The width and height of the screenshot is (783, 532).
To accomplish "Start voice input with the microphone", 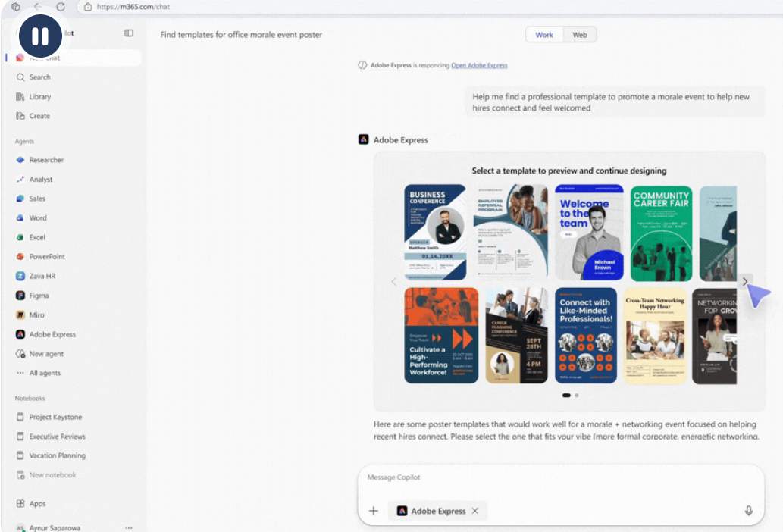I will click(x=749, y=511).
